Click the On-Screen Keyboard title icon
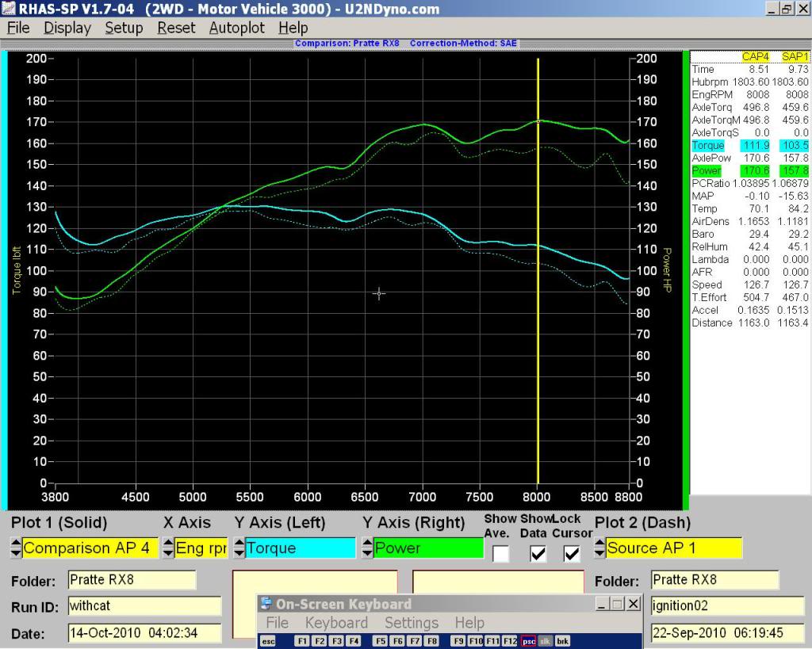812x649 pixels. 266,604
